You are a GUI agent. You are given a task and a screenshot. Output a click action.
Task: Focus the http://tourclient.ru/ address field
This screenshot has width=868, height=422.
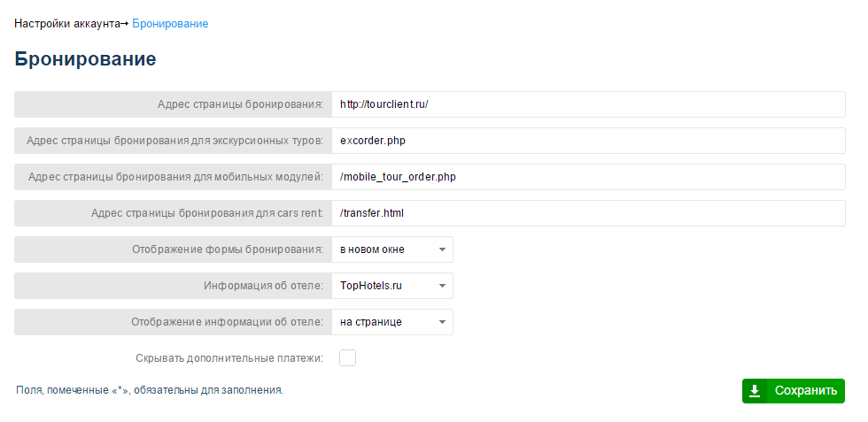point(588,104)
